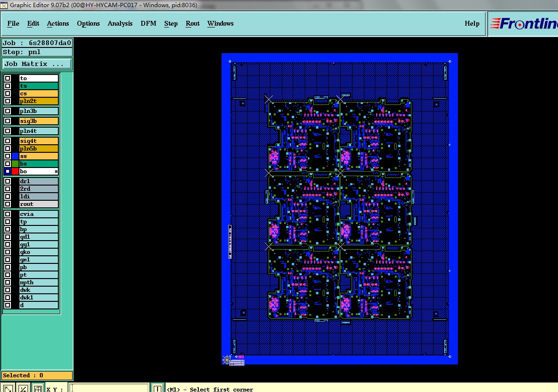Screen dimensions: 558x392
Task: Toggle the checkbox for layer pln2t
Action: pos(8,101)
